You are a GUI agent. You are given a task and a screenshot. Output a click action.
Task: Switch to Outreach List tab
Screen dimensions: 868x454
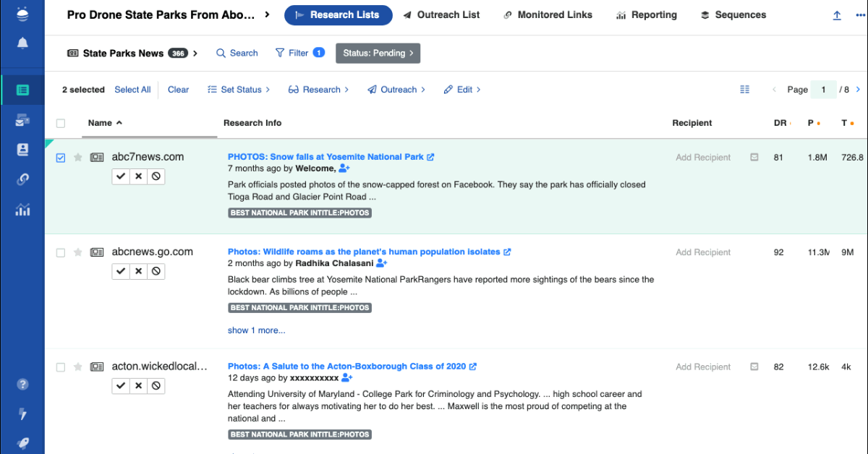(441, 14)
